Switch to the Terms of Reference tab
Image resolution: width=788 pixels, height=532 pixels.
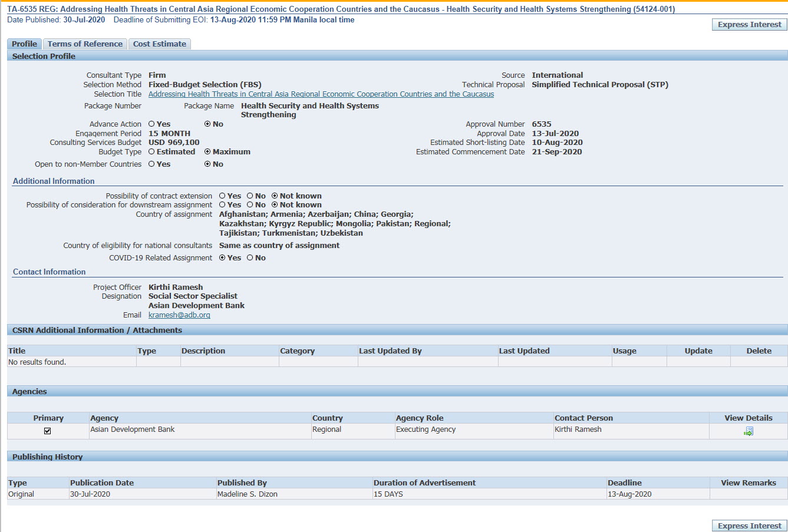click(85, 44)
